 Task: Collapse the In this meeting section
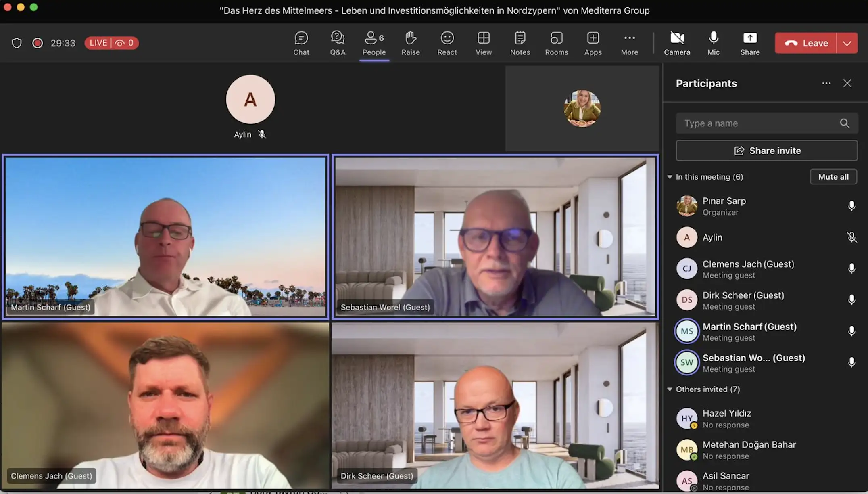coord(670,177)
